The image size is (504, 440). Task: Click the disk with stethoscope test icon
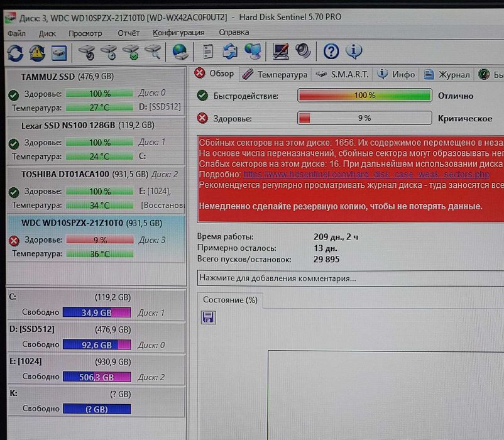[x=87, y=52]
